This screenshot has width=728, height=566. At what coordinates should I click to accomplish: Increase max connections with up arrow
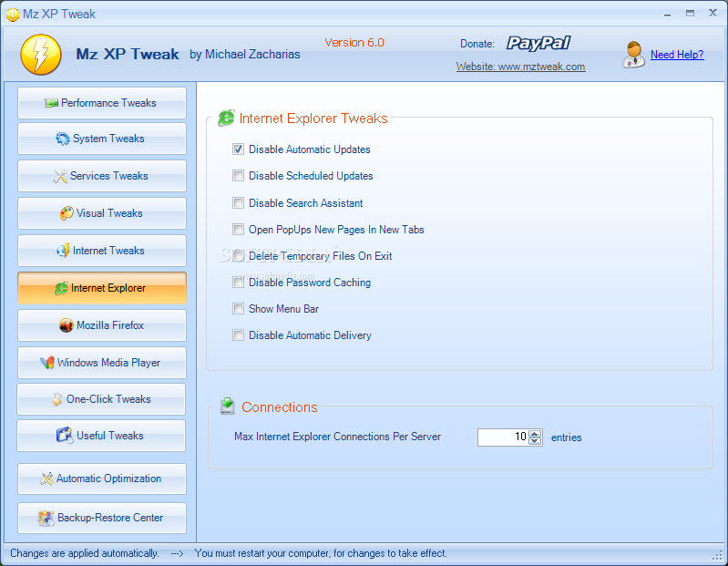[535, 434]
